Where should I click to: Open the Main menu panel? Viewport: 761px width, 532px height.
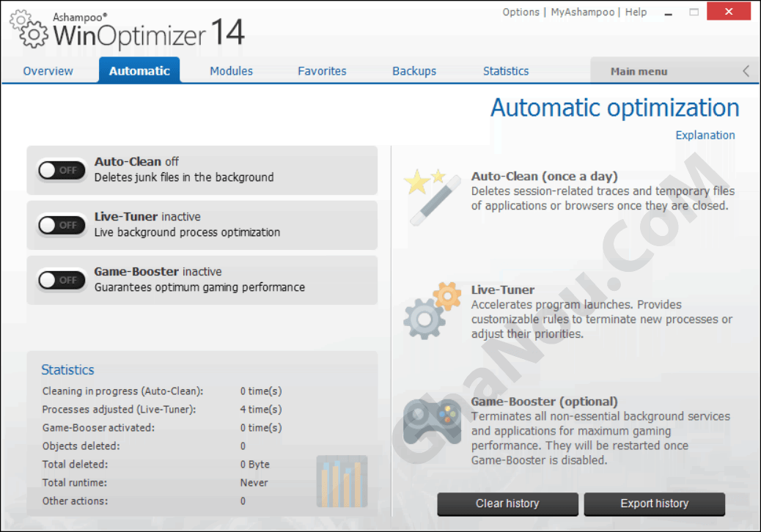pos(639,72)
